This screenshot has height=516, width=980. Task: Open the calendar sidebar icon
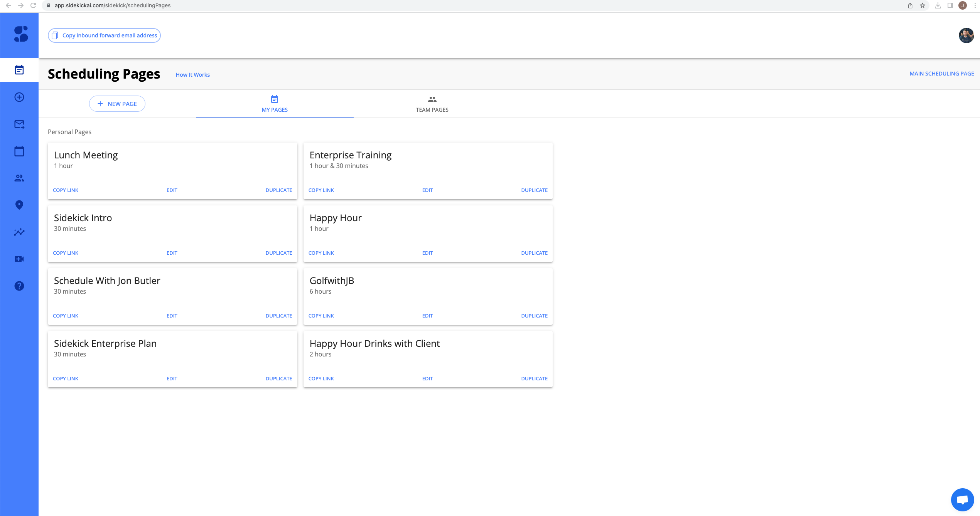19,151
